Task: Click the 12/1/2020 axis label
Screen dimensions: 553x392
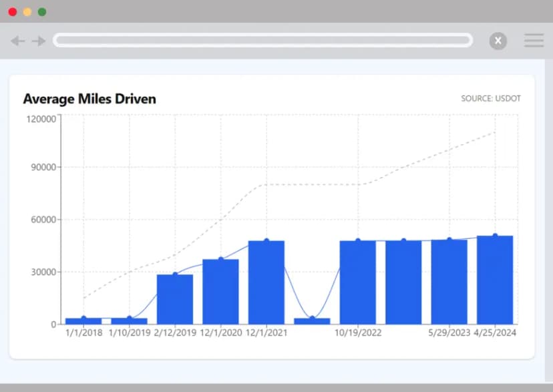Action: pyautogui.click(x=221, y=333)
